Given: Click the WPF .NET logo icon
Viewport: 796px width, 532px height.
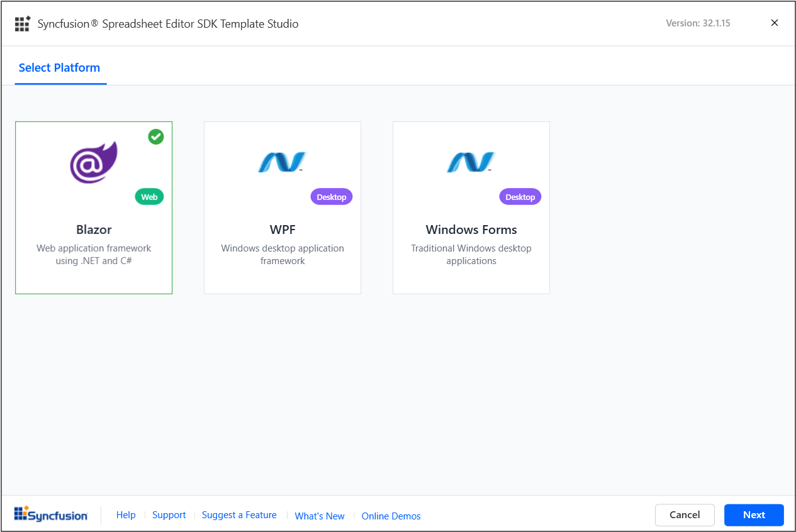Looking at the screenshot, I should click(282, 162).
